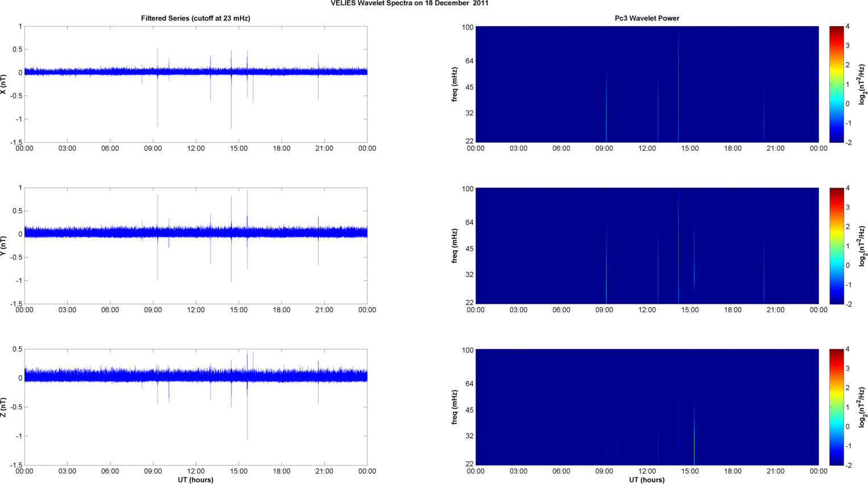Click the "21:00" tick under the Y wavelet plot

[x=775, y=310]
